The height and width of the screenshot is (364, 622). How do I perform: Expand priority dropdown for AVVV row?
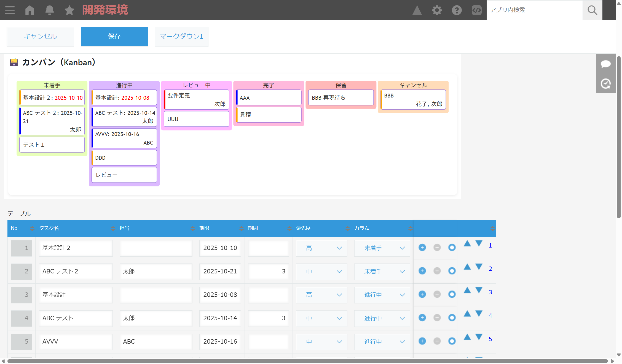[x=321, y=342]
